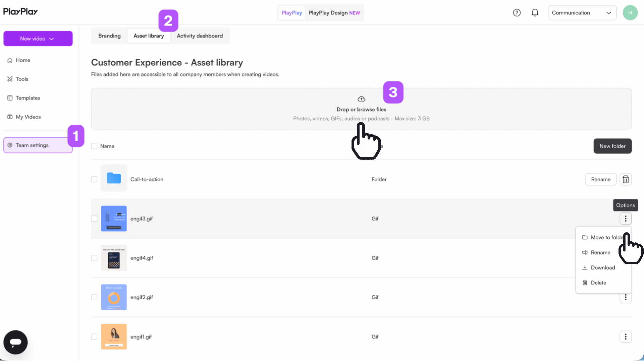The width and height of the screenshot is (644, 362).
Task: Select the PlayPlay Design NEW tab
Action: pyautogui.click(x=334, y=13)
